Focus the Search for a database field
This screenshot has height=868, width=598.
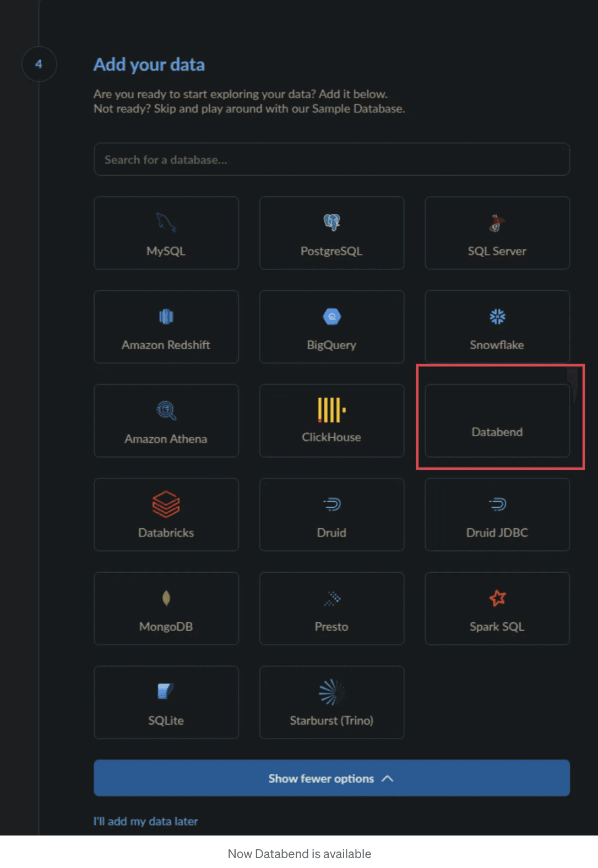tap(331, 159)
